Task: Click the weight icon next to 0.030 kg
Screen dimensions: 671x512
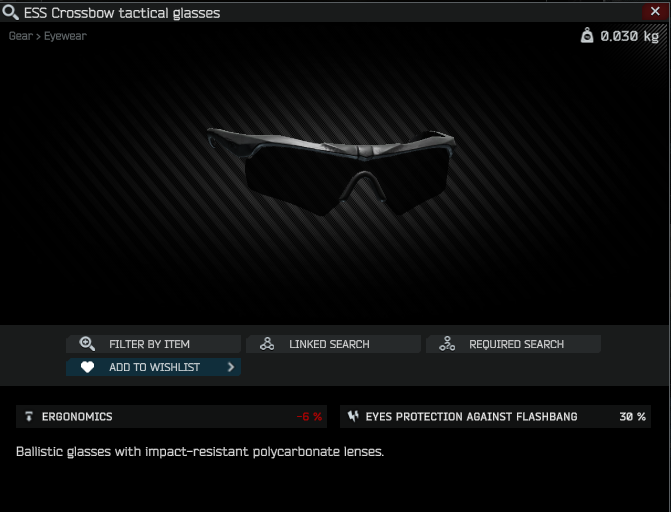Action: coord(587,36)
